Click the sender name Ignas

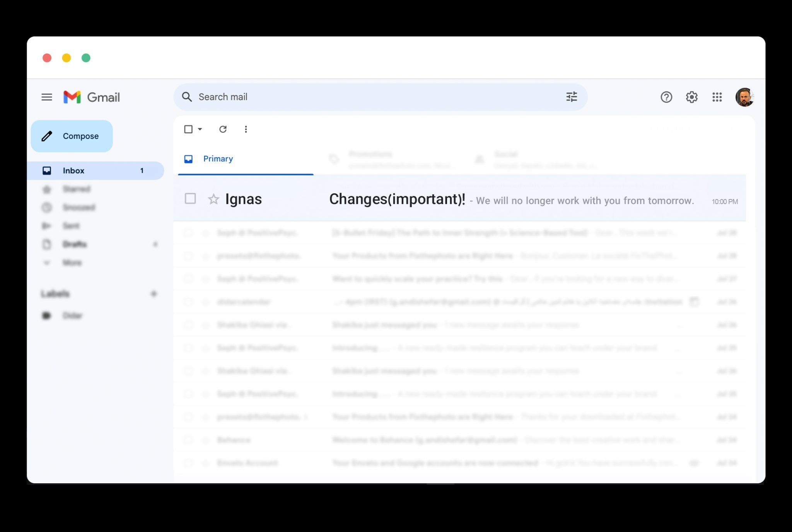click(244, 199)
